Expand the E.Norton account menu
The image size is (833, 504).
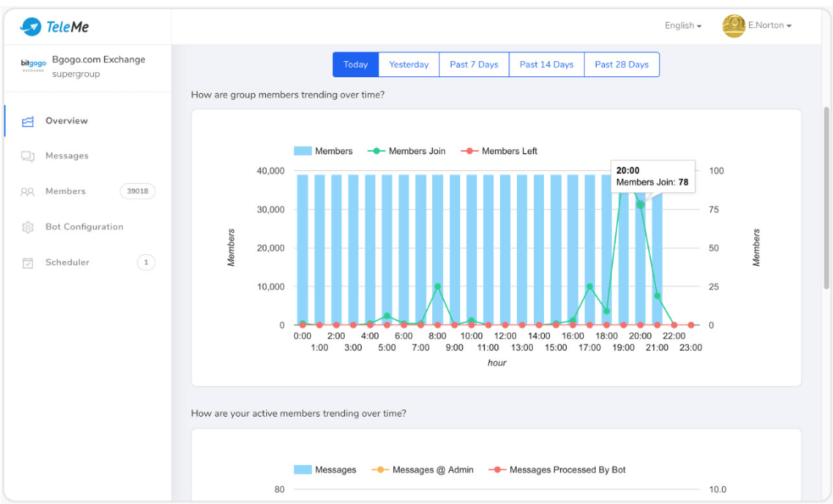point(769,26)
